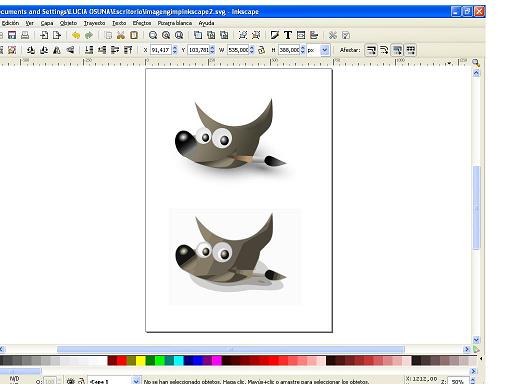Viewport: 512px width, 384px height.
Task: Open the Fill and Stroke dialog icon
Action: pos(275,35)
